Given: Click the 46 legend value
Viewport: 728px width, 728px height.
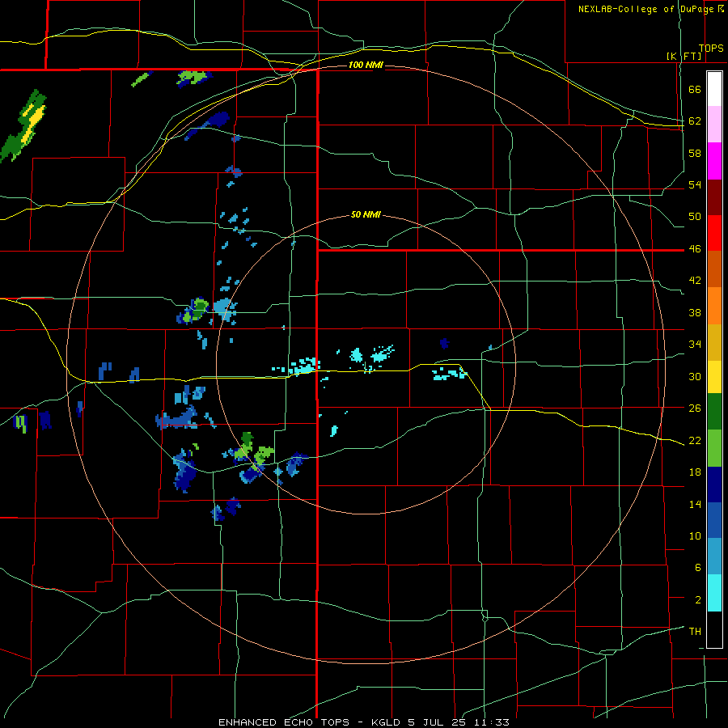Looking at the screenshot, I should (x=695, y=249).
